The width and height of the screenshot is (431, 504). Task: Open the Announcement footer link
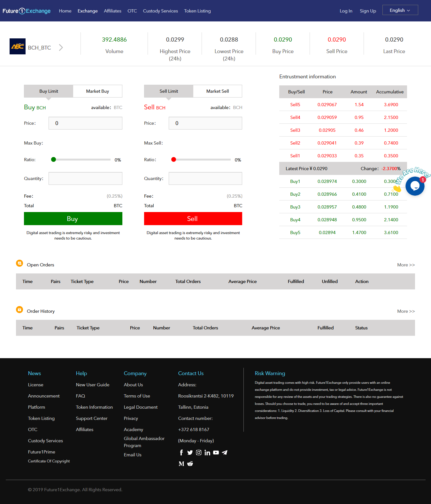44,396
